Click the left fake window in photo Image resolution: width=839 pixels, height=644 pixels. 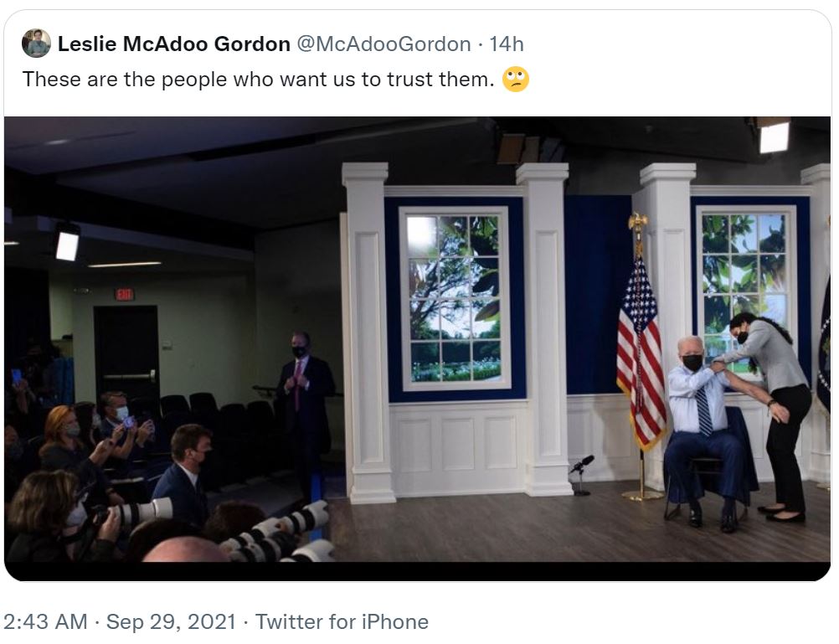click(x=455, y=298)
